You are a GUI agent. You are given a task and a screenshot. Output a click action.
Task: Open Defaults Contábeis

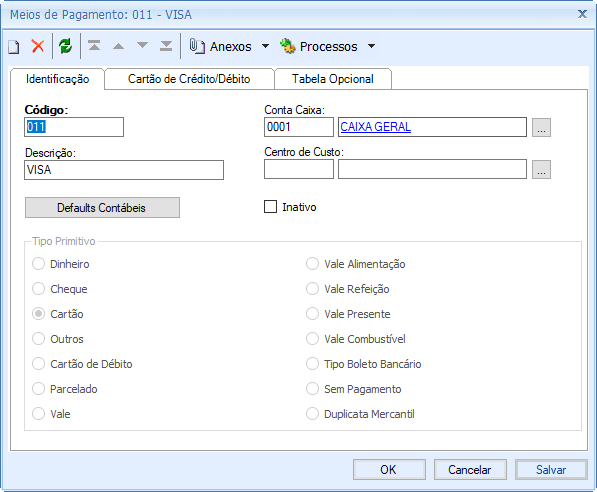tap(102, 208)
